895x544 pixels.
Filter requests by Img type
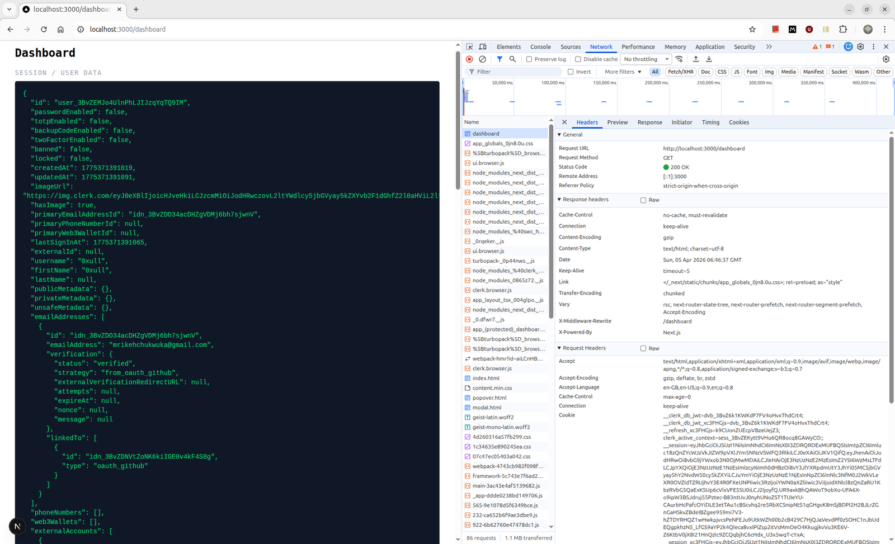tap(769, 72)
